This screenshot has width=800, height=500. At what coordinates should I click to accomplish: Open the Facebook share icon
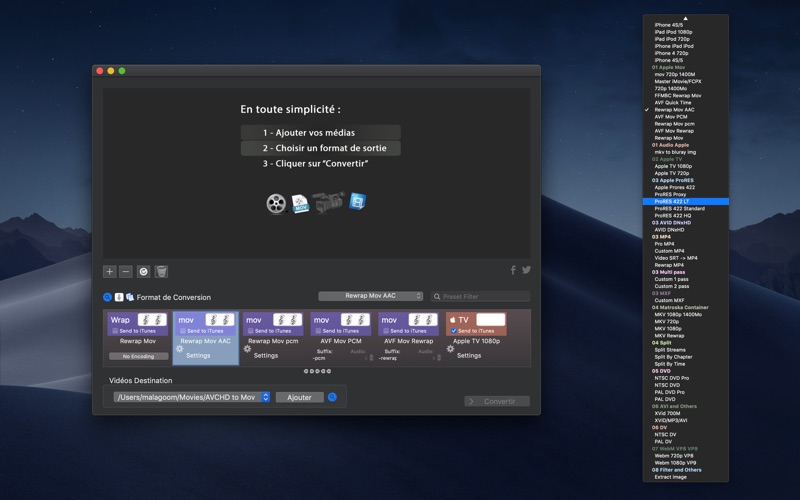click(513, 270)
